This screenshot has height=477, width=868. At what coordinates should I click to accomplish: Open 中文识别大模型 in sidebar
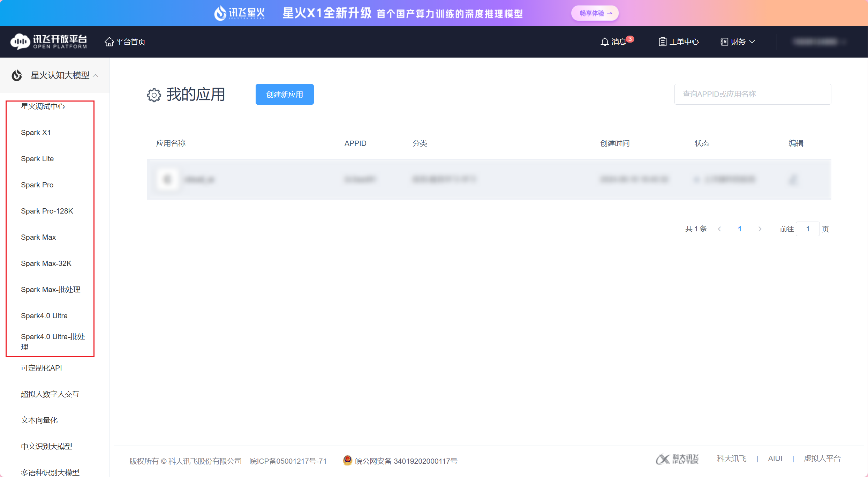pyautogui.click(x=46, y=447)
